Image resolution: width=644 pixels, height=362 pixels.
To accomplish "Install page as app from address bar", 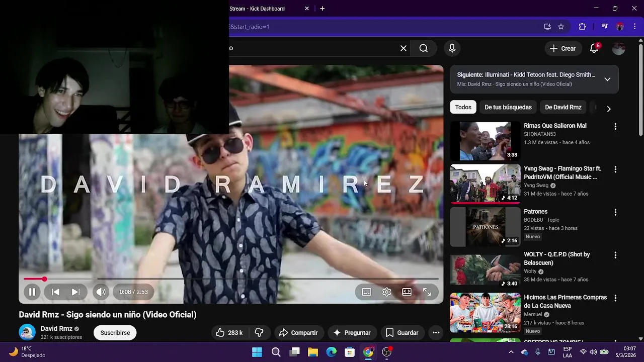I will (547, 27).
